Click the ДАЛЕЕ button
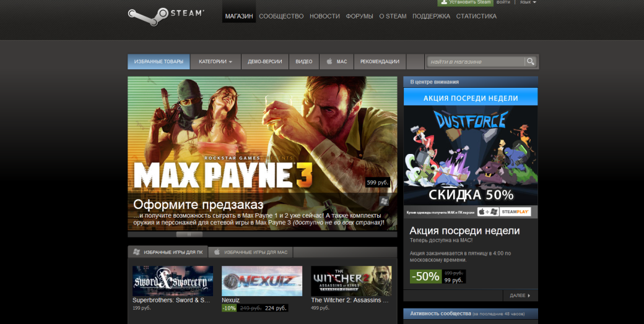This screenshot has height=324, width=644. [x=520, y=296]
